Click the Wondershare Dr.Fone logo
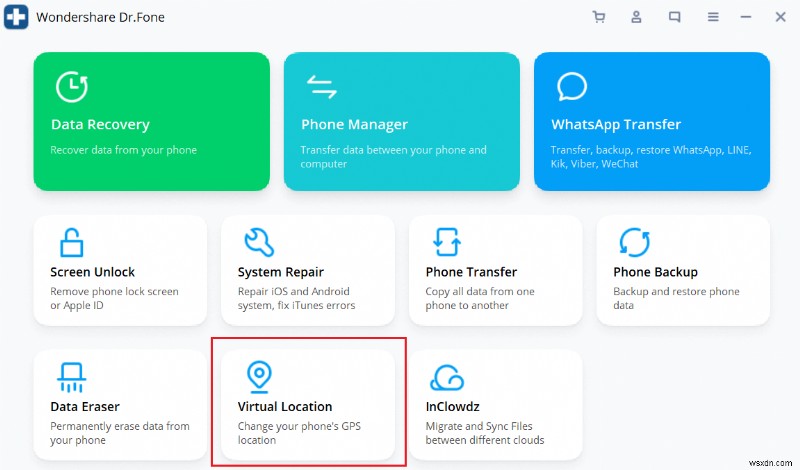The image size is (800, 470). coord(17,17)
